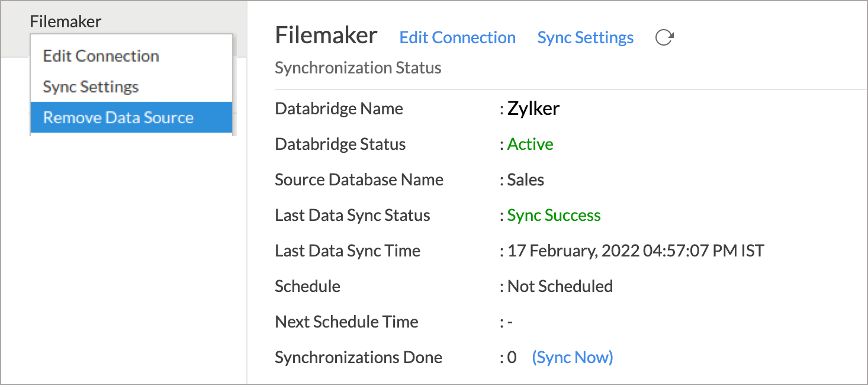The image size is (868, 385).
Task: Select Remove Data Source menu entry
Action: pos(131,117)
